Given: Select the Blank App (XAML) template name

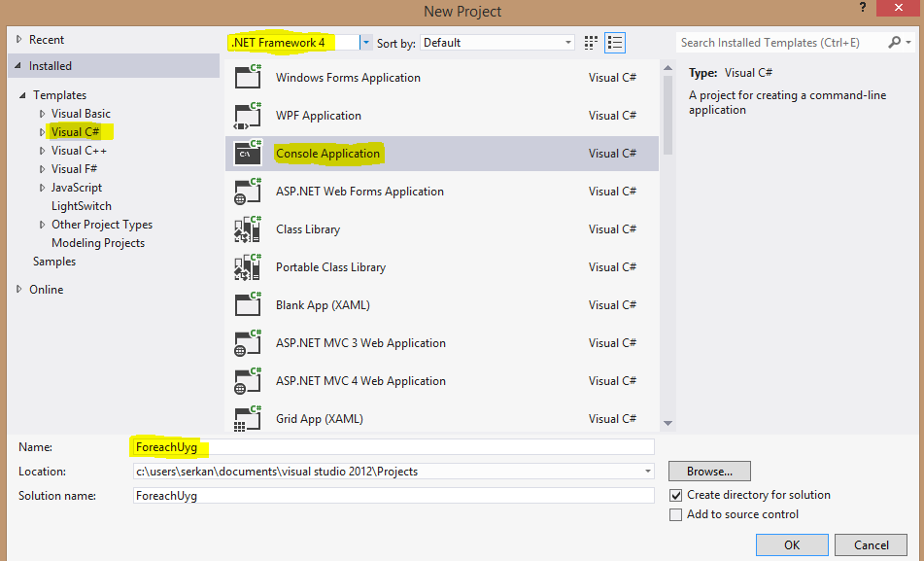Looking at the screenshot, I should (323, 305).
